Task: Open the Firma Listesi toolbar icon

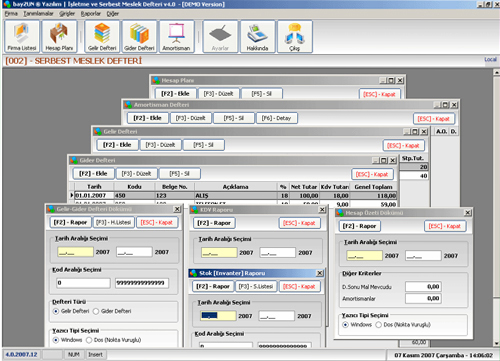Action: 22,36
